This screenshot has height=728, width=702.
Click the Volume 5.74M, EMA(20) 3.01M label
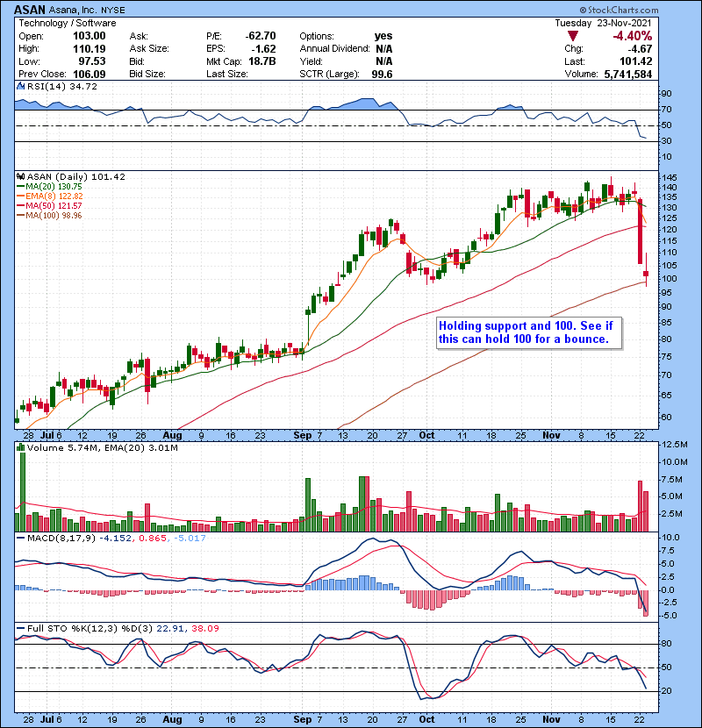[x=102, y=447]
